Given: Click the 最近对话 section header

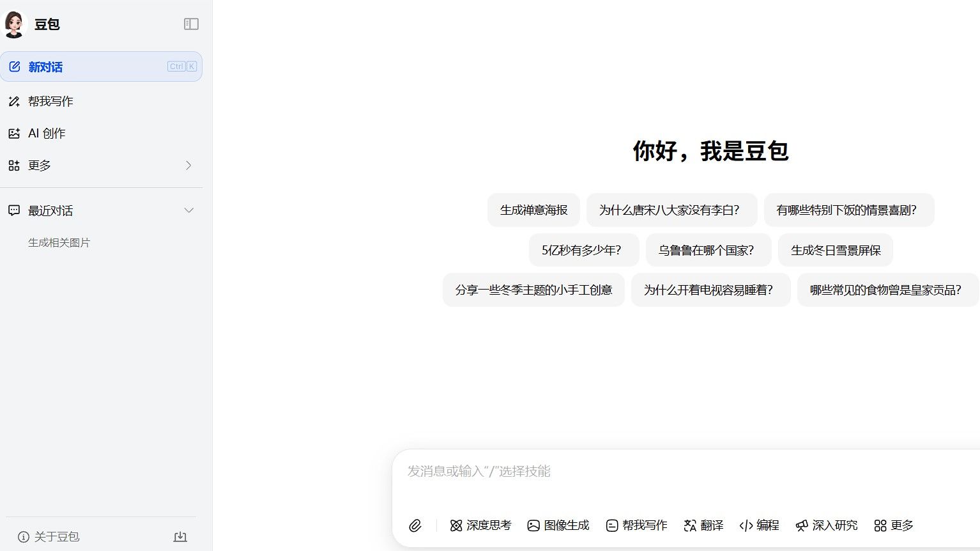Looking at the screenshot, I should pos(101,210).
